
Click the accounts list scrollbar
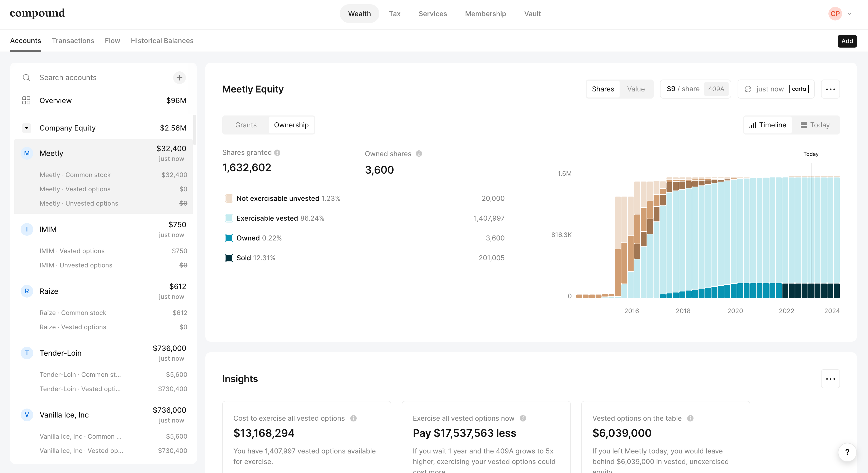point(194,131)
